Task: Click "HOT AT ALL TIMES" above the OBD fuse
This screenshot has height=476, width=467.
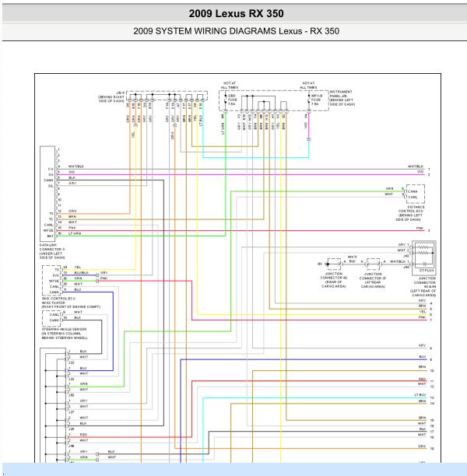Action: point(230,86)
